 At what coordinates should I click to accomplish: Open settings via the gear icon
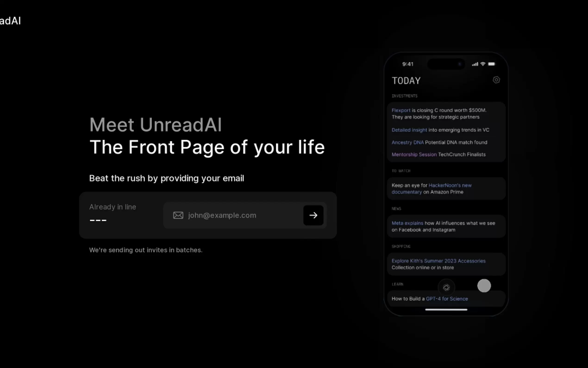click(496, 79)
